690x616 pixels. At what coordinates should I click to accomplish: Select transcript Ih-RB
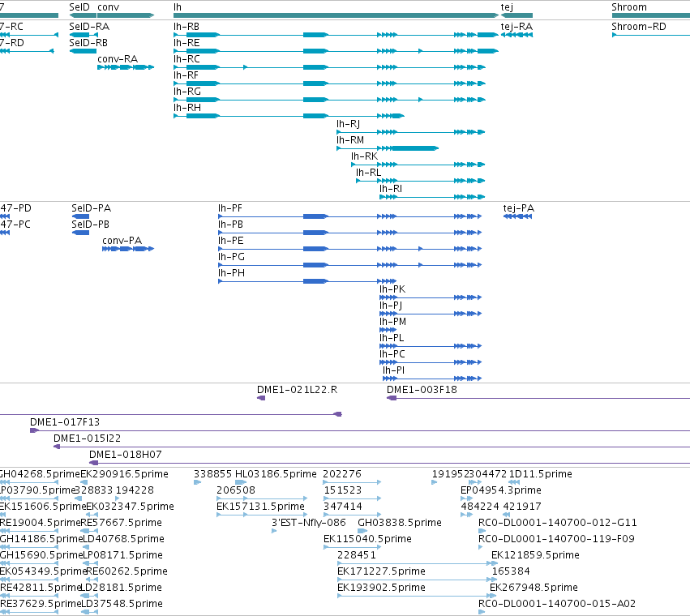[336, 35]
